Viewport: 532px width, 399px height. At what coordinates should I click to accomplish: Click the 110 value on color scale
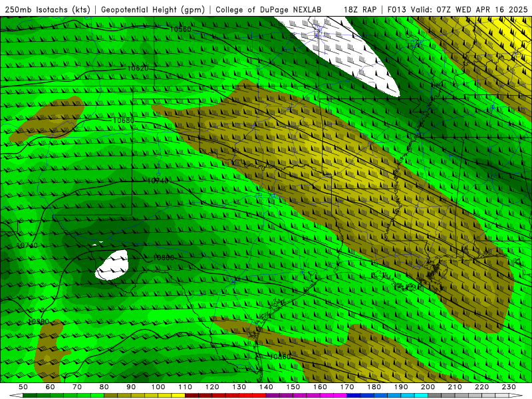coord(185,387)
